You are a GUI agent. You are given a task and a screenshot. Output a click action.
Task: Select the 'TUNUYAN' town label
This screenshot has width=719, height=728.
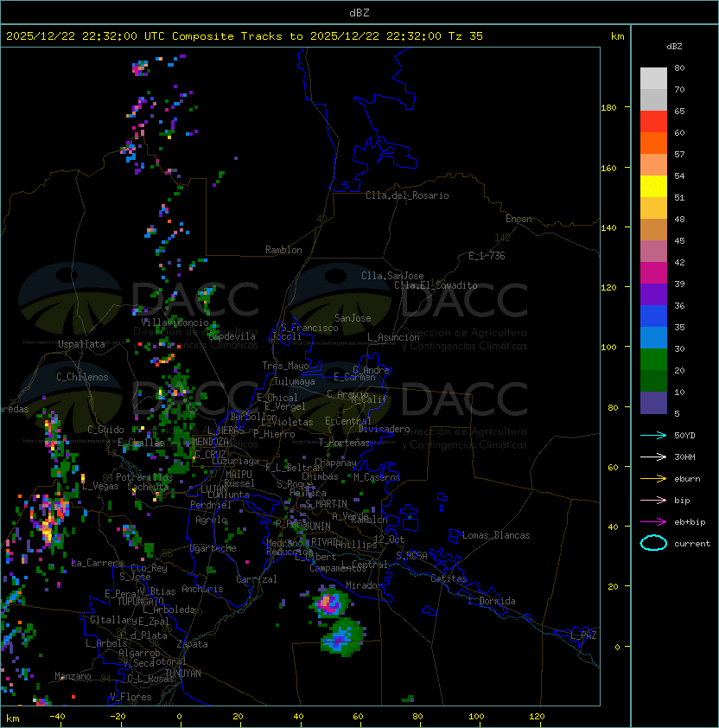[183, 674]
